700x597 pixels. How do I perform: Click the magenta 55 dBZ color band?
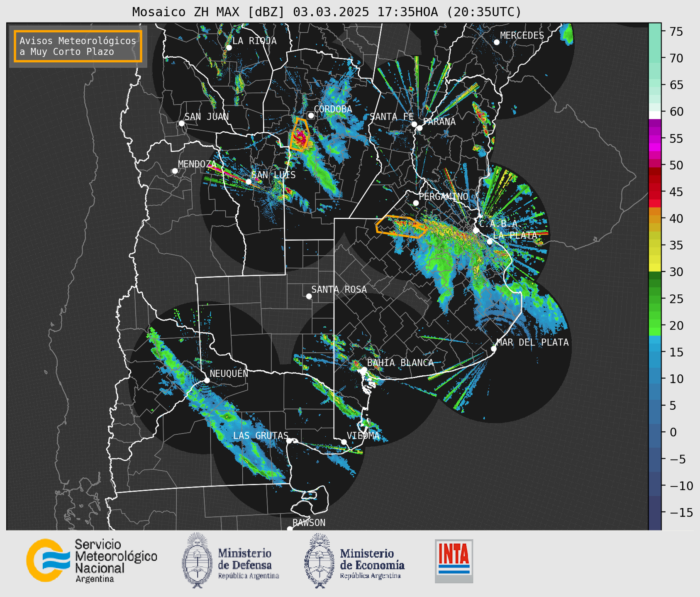(x=655, y=139)
